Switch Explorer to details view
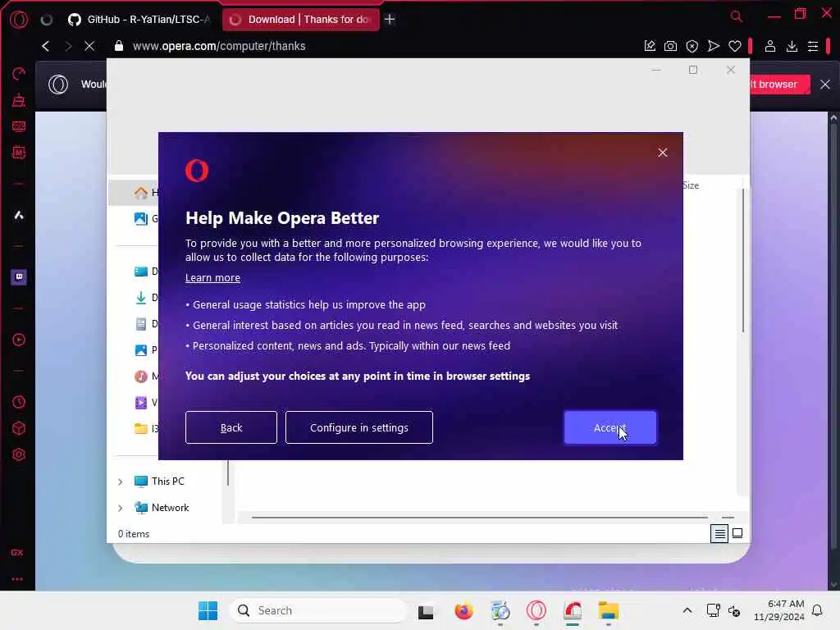Viewport: 840px width, 630px height. 719,533
